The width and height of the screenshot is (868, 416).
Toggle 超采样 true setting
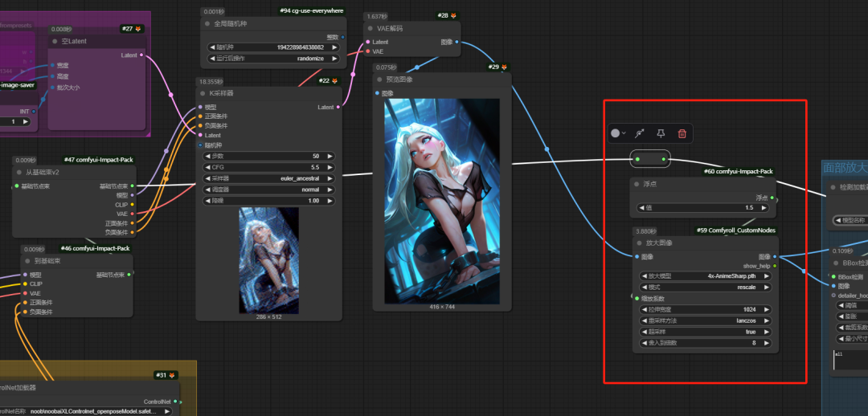coord(706,332)
